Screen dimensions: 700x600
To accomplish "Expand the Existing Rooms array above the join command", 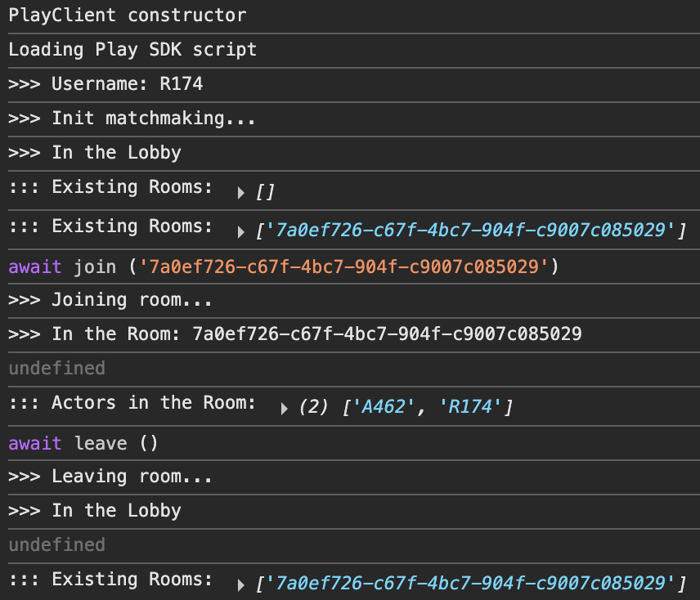I will pos(241,232).
